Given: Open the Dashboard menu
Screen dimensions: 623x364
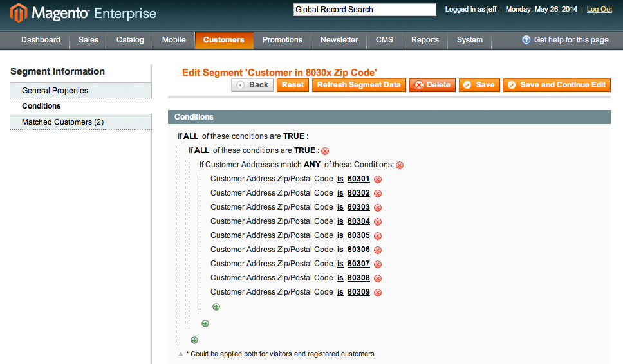Looking at the screenshot, I should 41,40.
